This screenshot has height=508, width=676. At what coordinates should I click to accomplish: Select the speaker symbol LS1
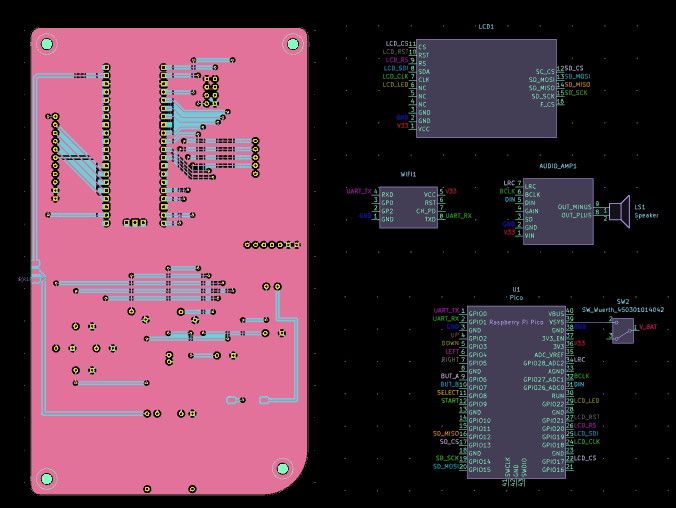(x=620, y=211)
